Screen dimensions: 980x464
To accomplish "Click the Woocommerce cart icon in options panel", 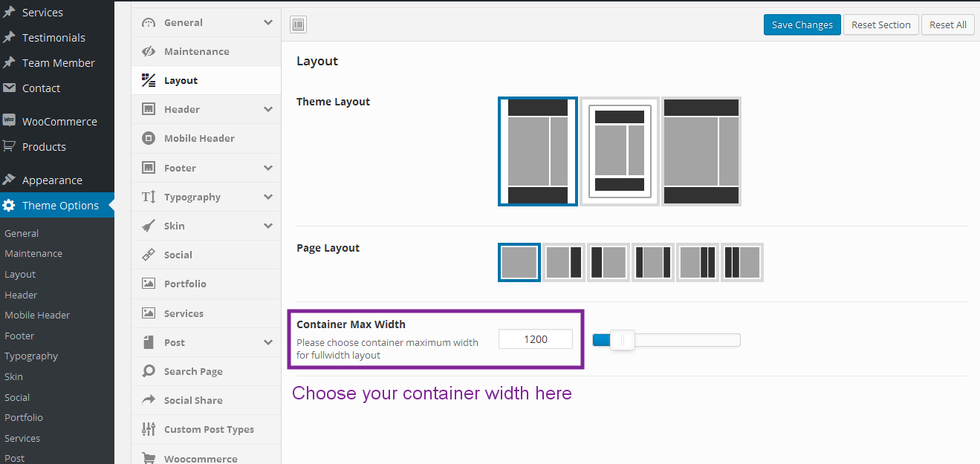I will (149, 459).
